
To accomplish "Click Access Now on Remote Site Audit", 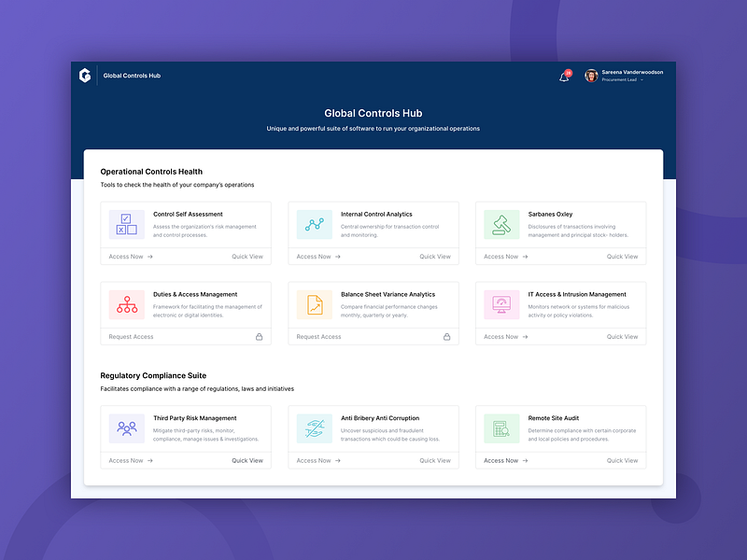I will 505,460.
